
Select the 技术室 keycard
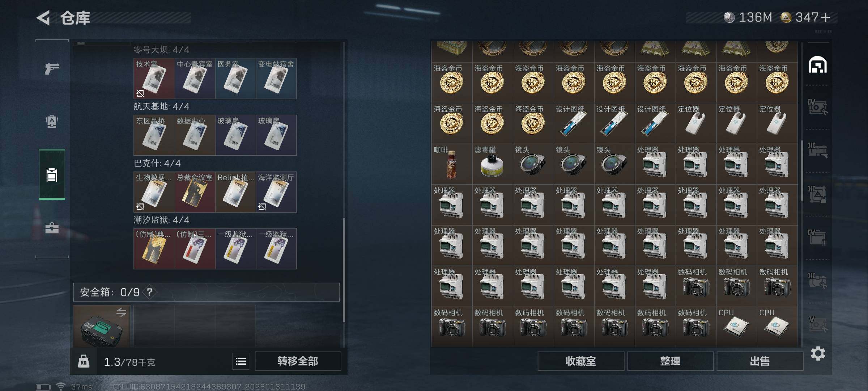tap(154, 79)
